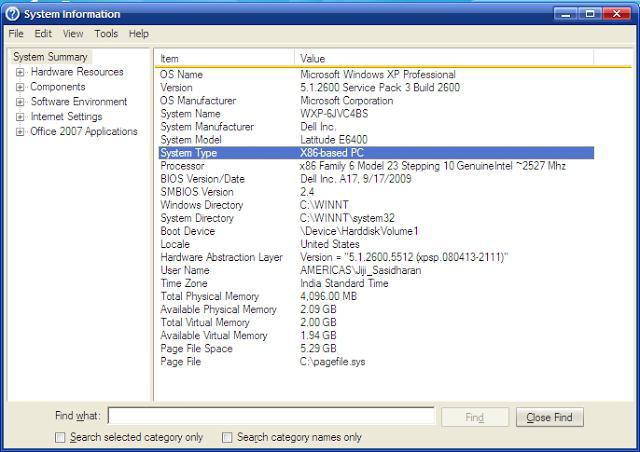The image size is (640, 452).
Task: Select the Boot Device row
Action: click(376, 231)
